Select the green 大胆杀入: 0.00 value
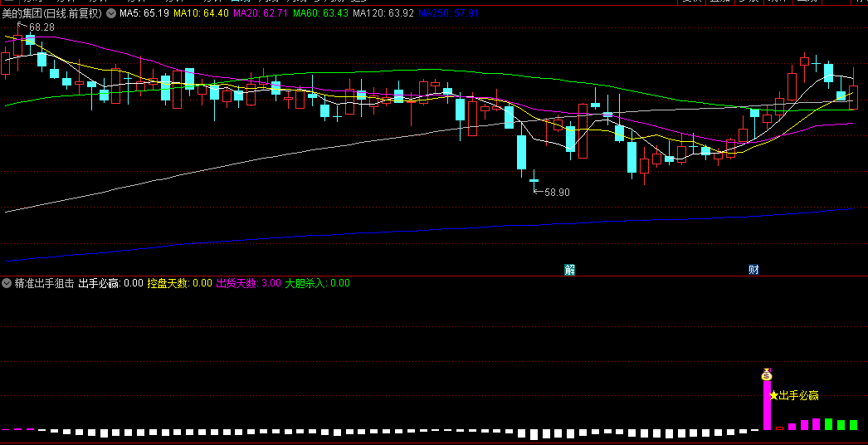Screen dimensions: 868x445 point(317,283)
